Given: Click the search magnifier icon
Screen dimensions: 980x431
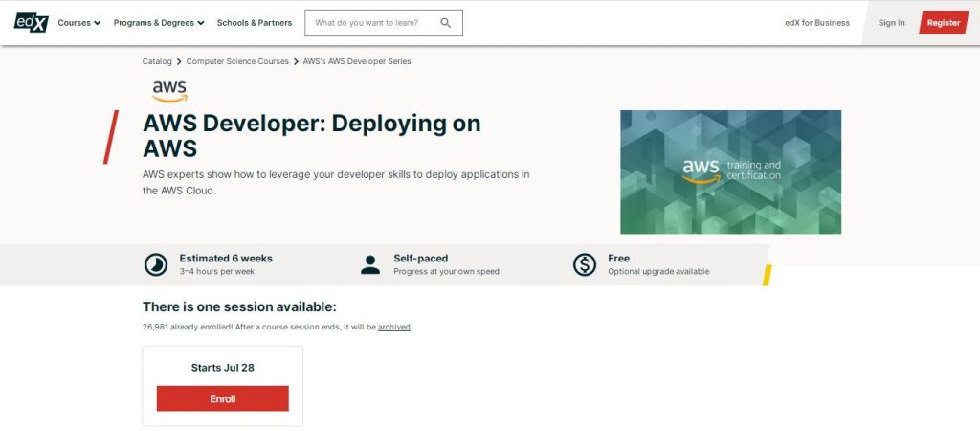Looking at the screenshot, I should coord(446,23).
